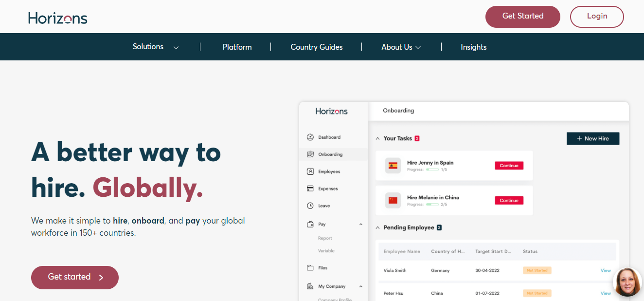Open Employees in the sidebar
644x301 pixels.
click(x=329, y=171)
